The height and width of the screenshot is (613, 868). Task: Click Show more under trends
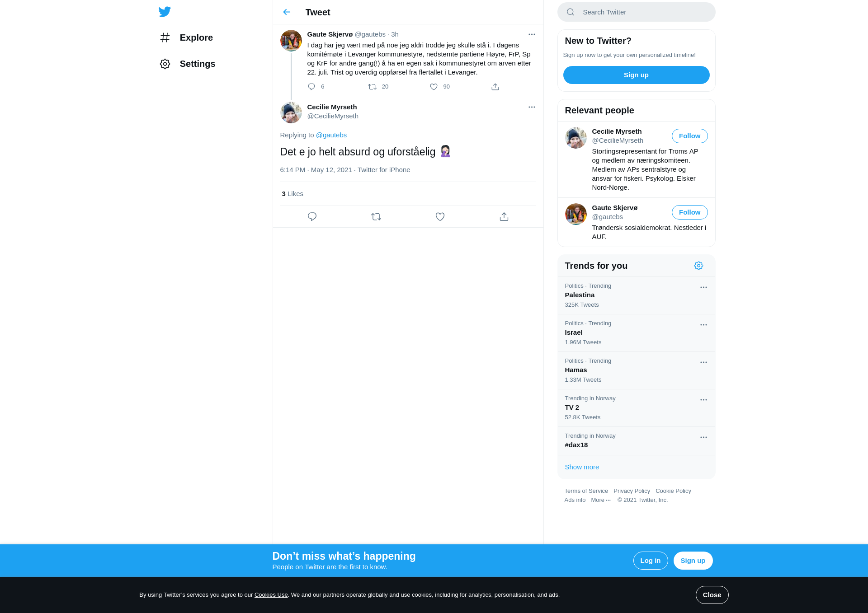click(582, 467)
